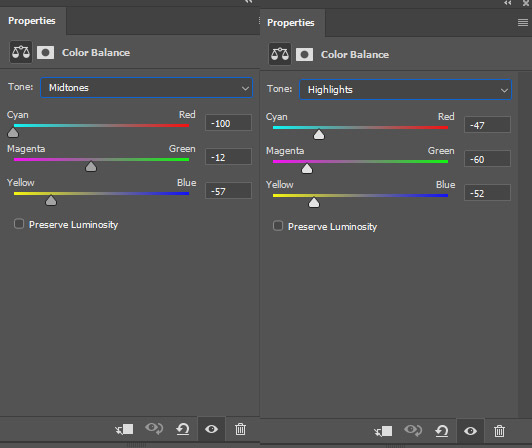
Task: Reset adjustment defaults in Highlights panel
Action: tap(442, 431)
